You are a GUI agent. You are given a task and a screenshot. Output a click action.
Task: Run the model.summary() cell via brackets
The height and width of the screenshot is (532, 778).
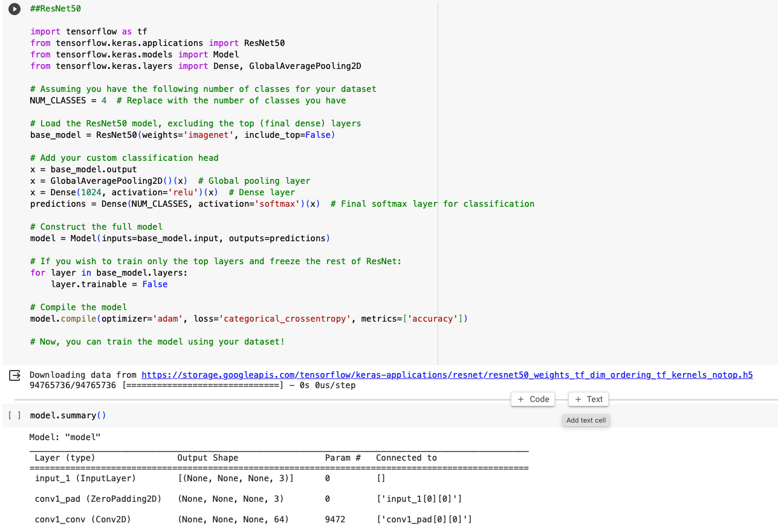click(15, 415)
